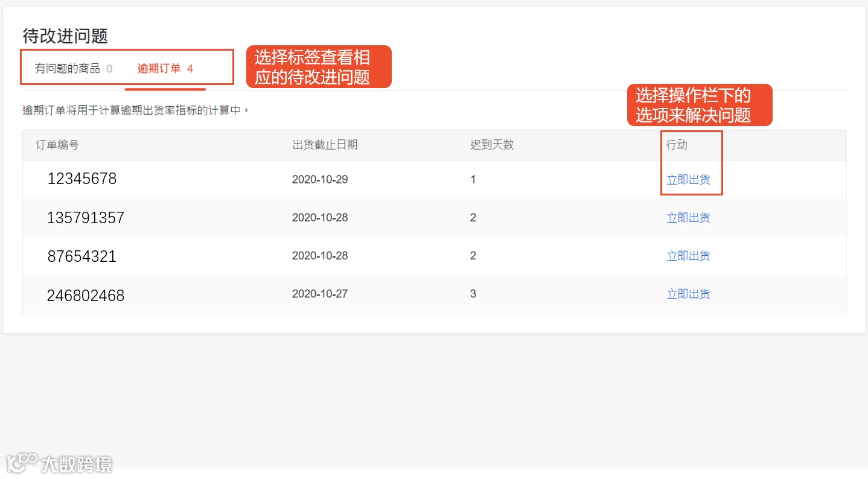Click the 行动 column header
Screen dimensions: 868x479
[x=677, y=145]
